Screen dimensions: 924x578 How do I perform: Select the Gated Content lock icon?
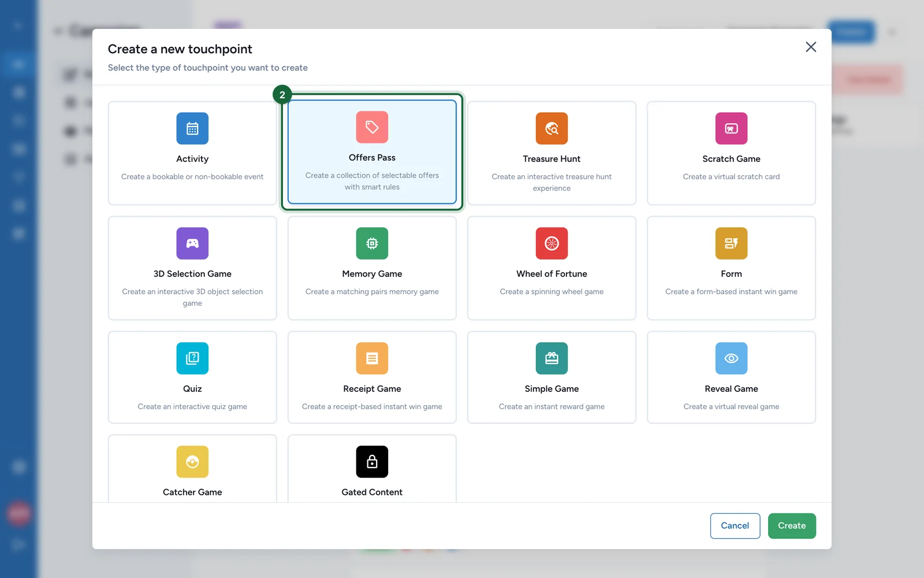point(372,462)
